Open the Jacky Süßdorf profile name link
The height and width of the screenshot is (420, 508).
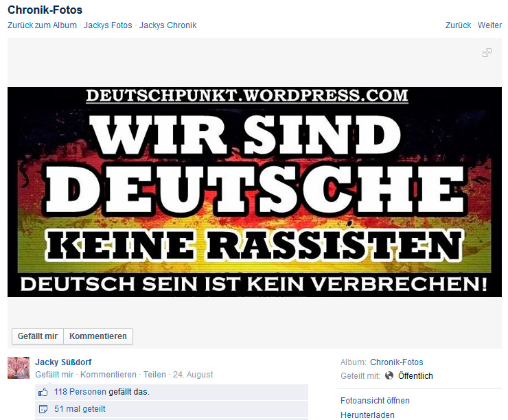pos(63,362)
